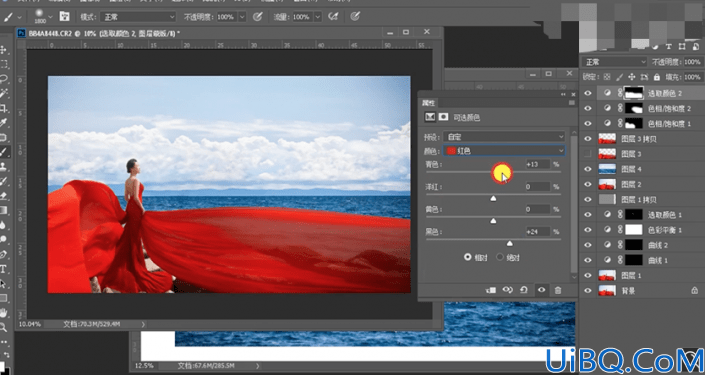Click the layer mask icon in Properties
705x375 pixels.
[443, 117]
